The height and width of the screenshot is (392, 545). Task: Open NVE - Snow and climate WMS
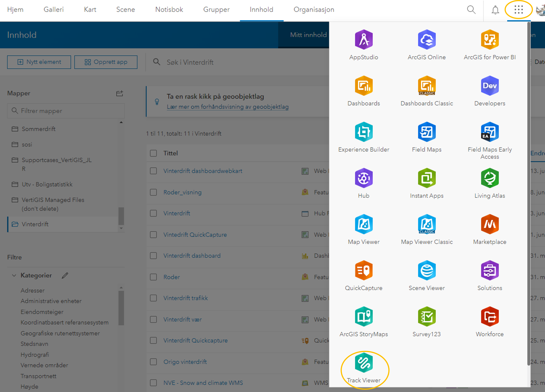coord(203,383)
